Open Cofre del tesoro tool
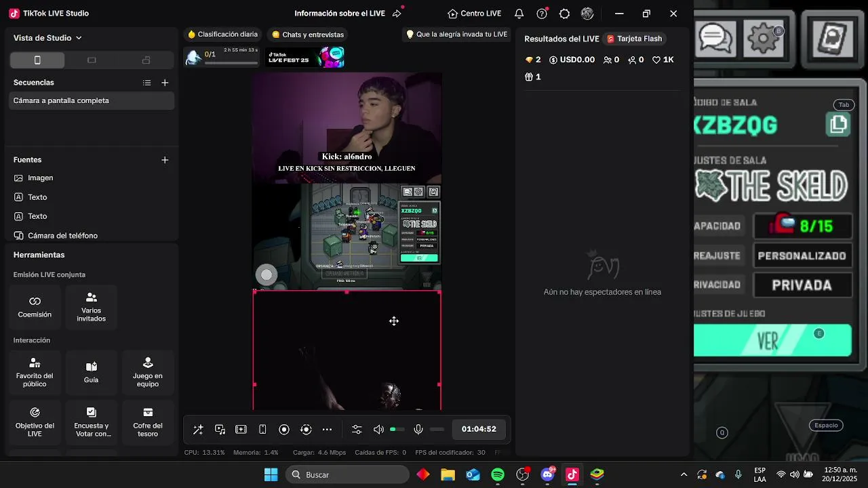Image resolution: width=868 pixels, height=488 pixels. (x=148, y=422)
